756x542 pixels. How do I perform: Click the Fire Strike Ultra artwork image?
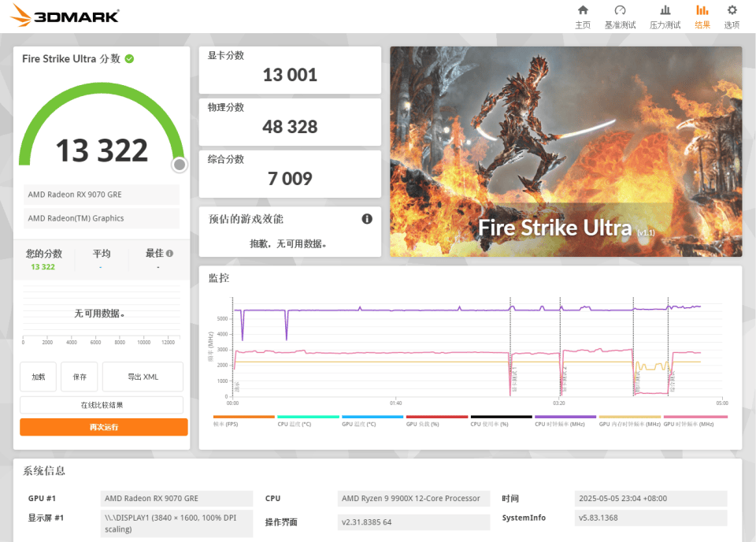point(565,151)
